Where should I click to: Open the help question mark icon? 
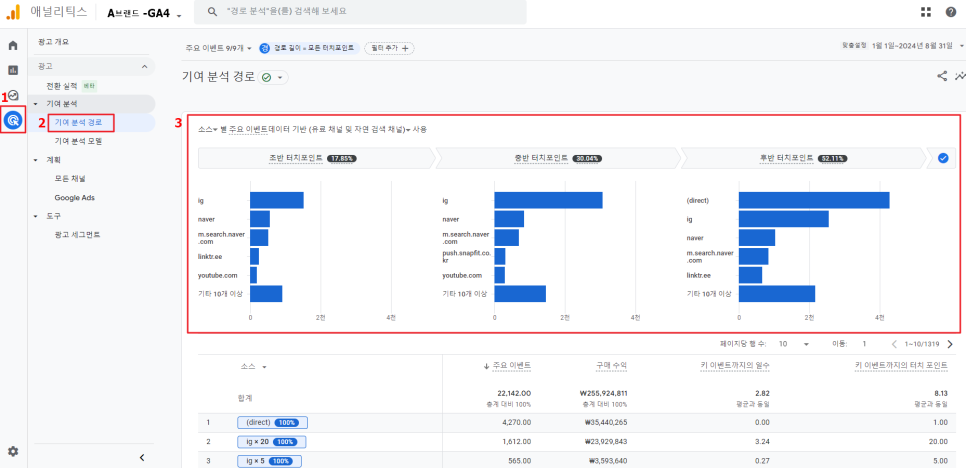click(951, 12)
